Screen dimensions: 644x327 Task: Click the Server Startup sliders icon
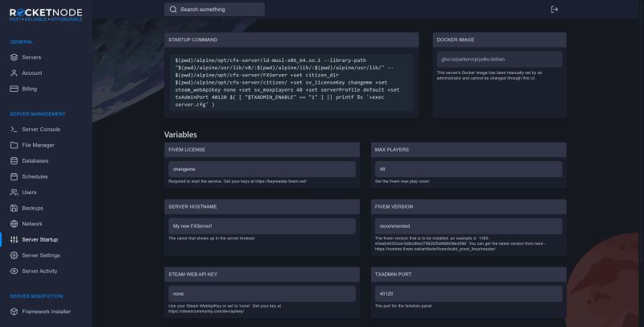pos(14,239)
